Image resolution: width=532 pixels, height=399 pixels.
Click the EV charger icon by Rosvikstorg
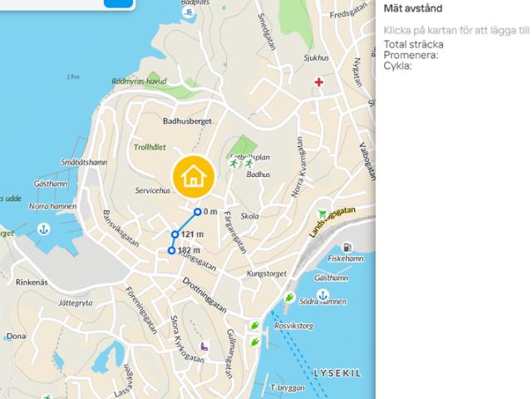254,326
